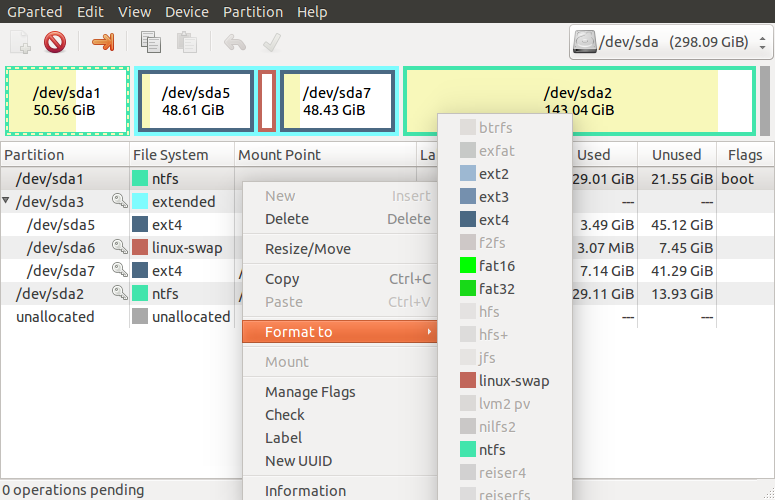Choose Label in the context menu
Viewport: 775px width, 500px height.
pyautogui.click(x=340, y=438)
